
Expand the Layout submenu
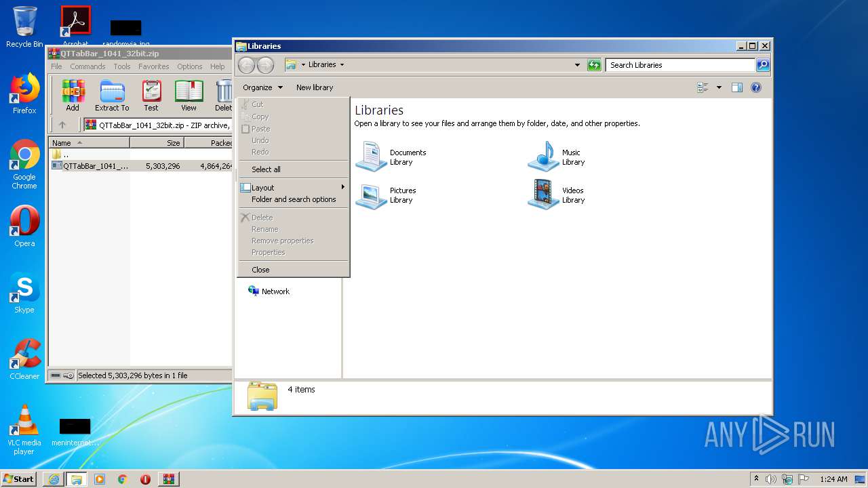pos(293,188)
